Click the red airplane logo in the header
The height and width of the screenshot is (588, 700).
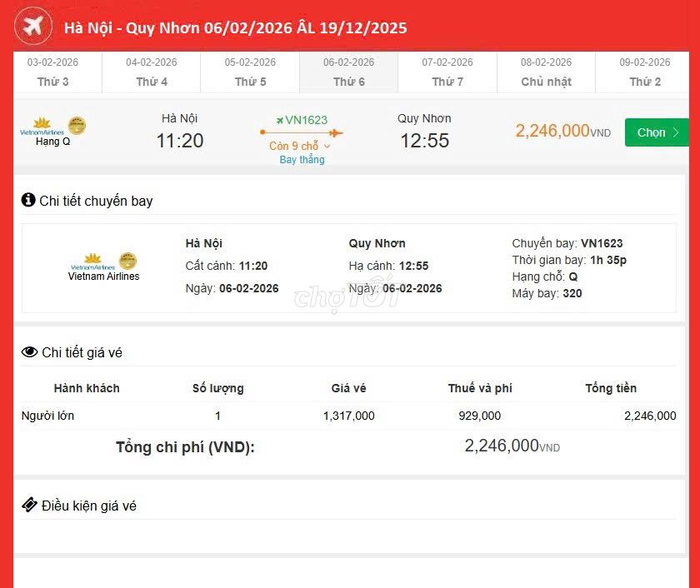pyautogui.click(x=32, y=26)
